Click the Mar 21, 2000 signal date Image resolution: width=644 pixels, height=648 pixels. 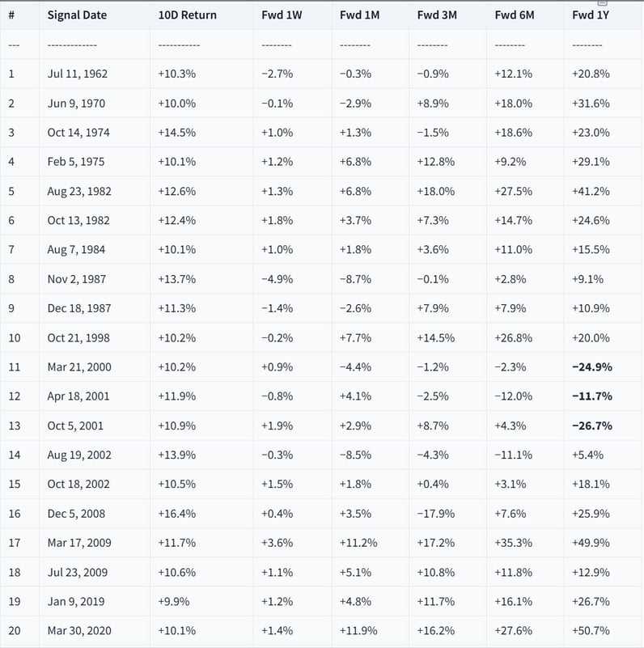coord(79,367)
